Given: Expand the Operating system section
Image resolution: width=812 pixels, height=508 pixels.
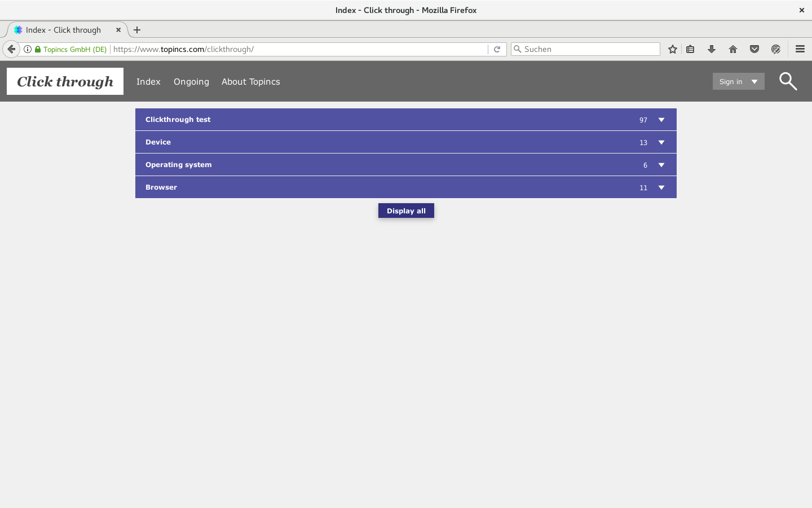Looking at the screenshot, I should coord(661,165).
